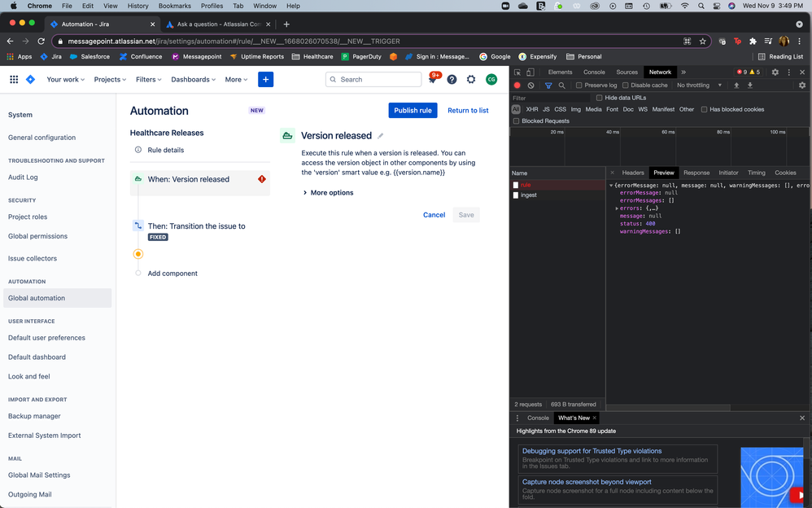
Task: Bookmark this page with the star
Action: tap(703, 41)
